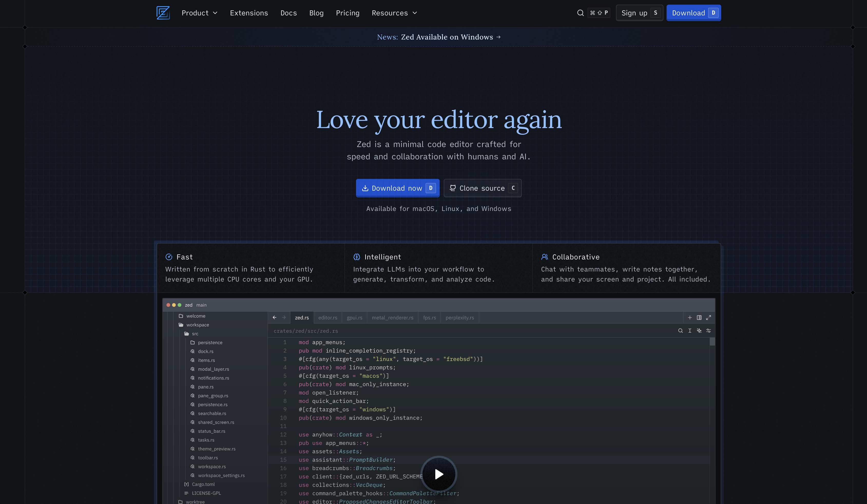Open editor controls with the sliders icon
The image size is (867, 504).
coord(708,331)
